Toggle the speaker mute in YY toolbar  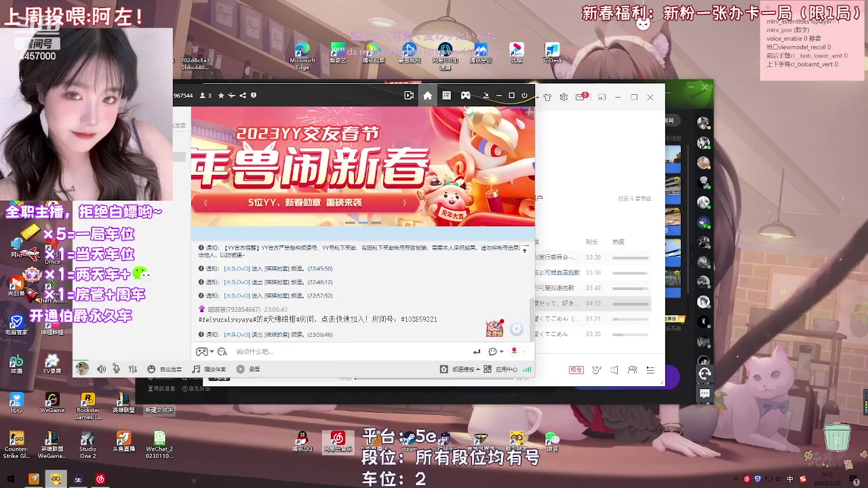pos(101,369)
